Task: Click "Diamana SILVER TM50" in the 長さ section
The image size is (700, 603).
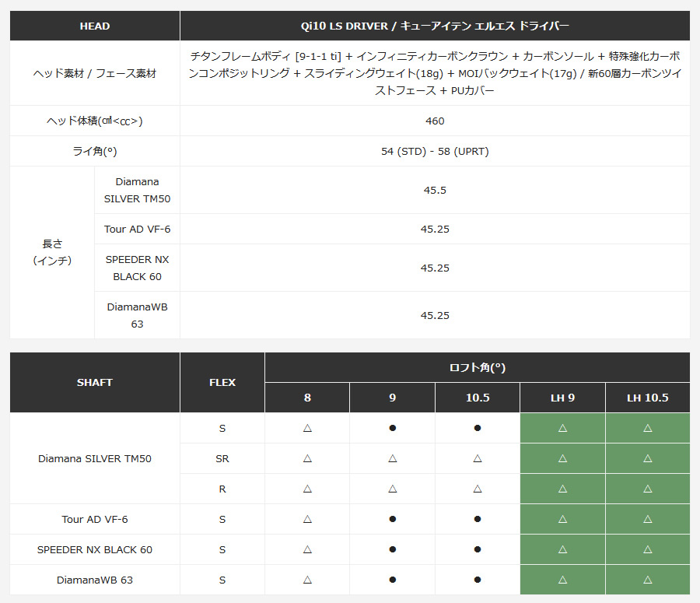Action: point(137,191)
